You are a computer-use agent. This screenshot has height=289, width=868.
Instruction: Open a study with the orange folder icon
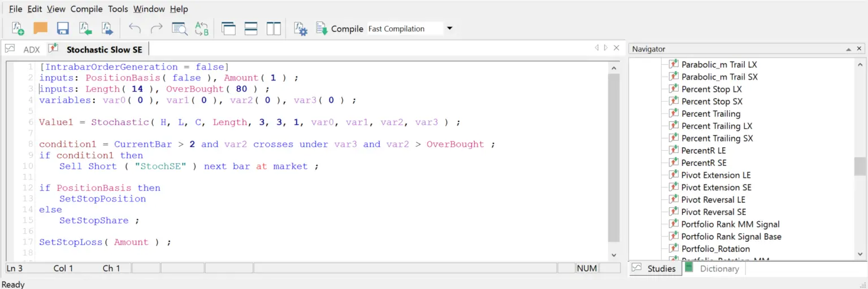click(x=40, y=29)
